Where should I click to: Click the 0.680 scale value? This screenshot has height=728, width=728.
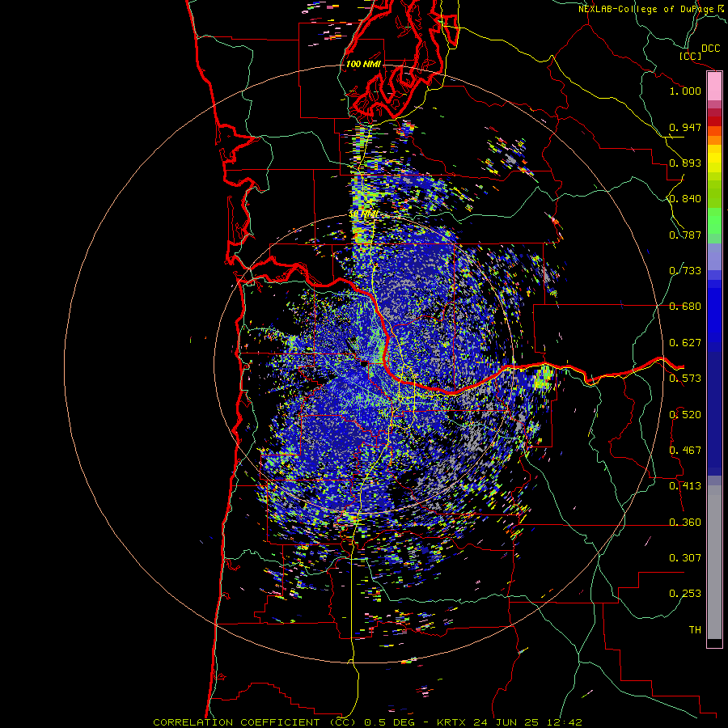coord(685,307)
